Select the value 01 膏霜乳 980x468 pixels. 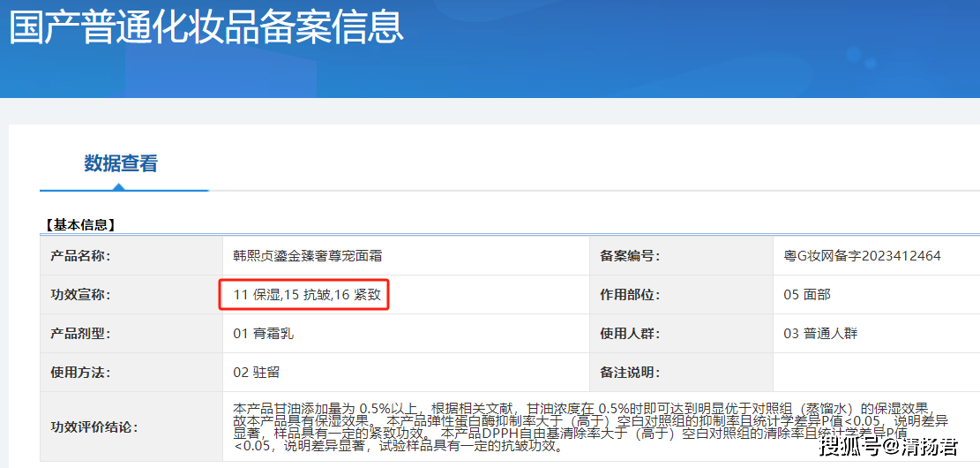click(x=263, y=334)
